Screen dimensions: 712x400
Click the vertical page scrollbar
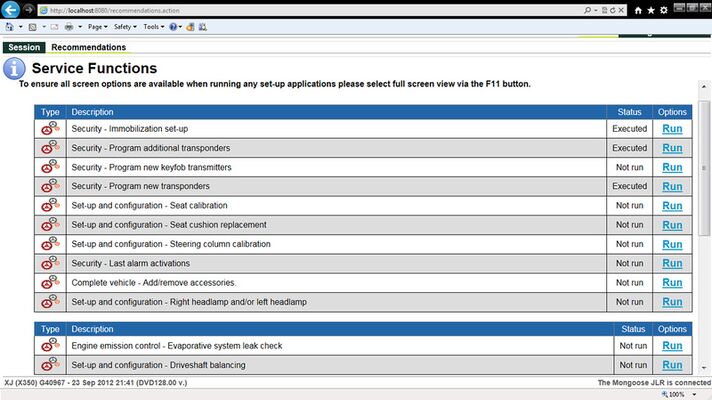click(x=704, y=200)
